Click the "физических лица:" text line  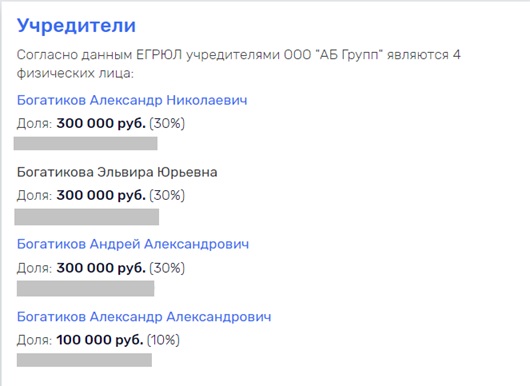pos(75,73)
